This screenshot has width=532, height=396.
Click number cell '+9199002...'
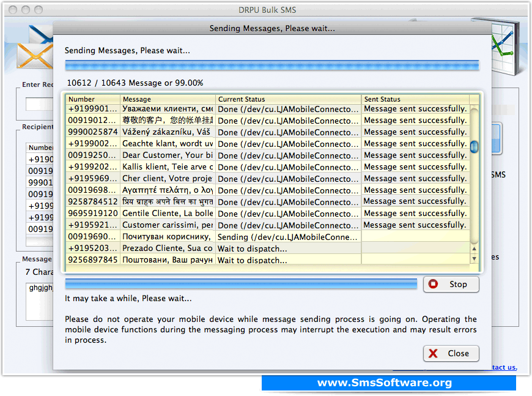click(92, 144)
